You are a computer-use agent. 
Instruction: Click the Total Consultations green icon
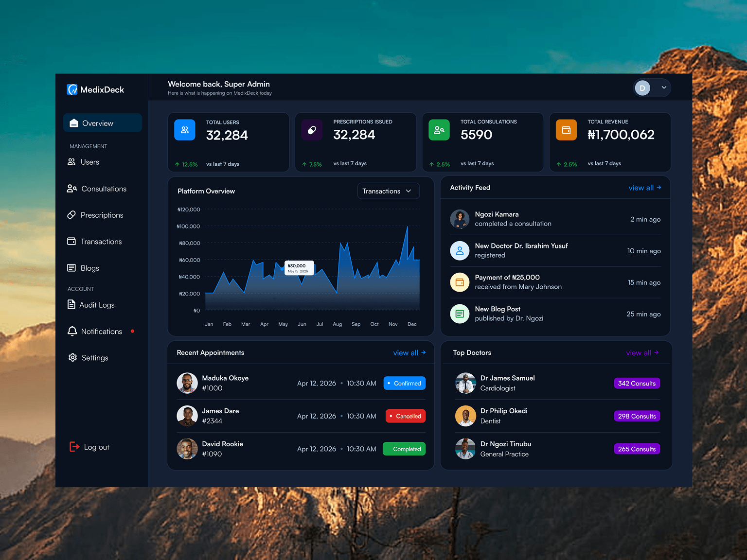[439, 130]
